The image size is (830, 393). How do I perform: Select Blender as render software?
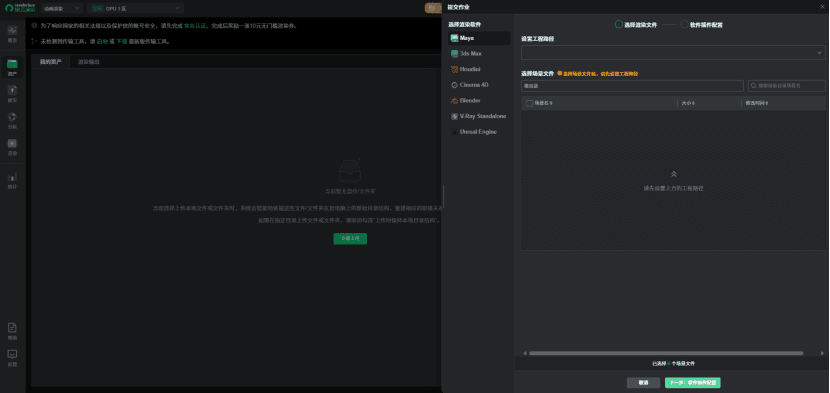(x=479, y=100)
